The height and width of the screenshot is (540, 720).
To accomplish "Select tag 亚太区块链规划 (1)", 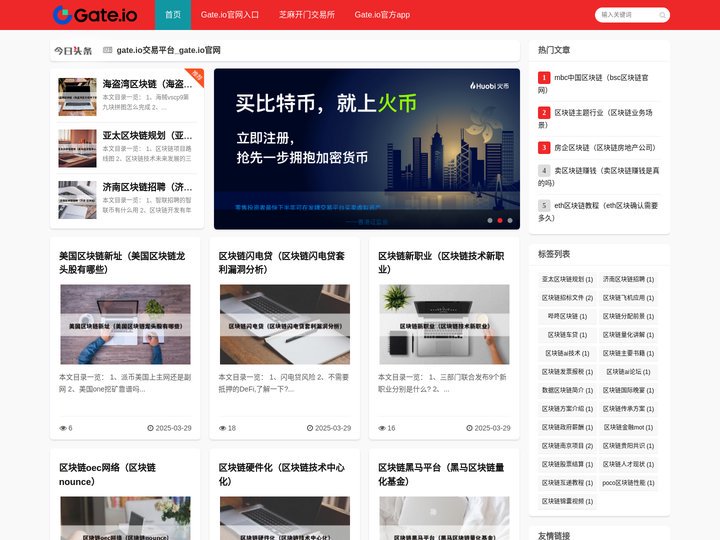I will click(567, 279).
